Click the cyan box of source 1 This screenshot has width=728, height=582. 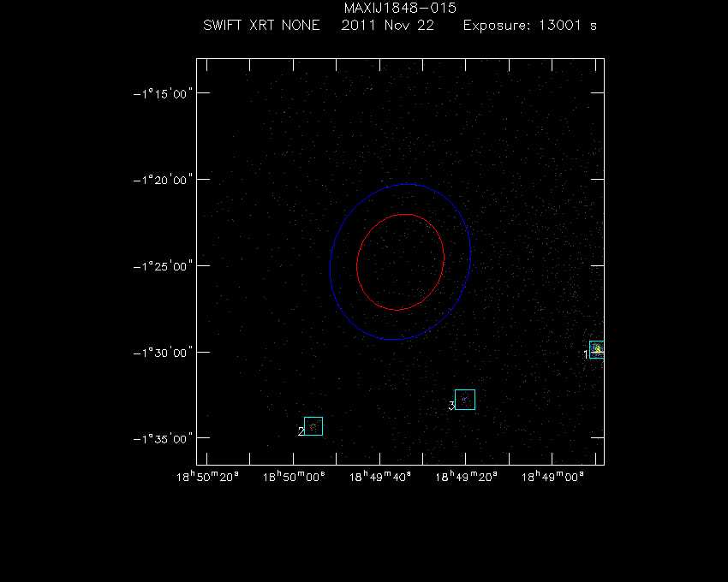(x=597, y=349)
